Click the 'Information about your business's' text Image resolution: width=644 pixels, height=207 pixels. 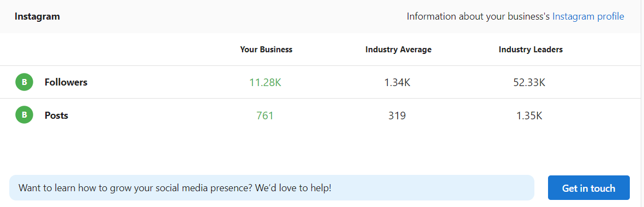478,16
